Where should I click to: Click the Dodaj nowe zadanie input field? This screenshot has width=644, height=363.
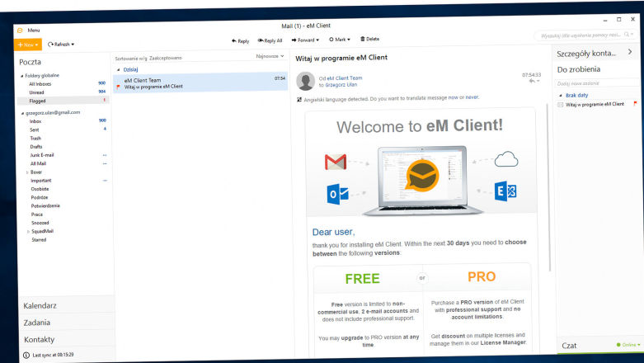tap(597, 83)
